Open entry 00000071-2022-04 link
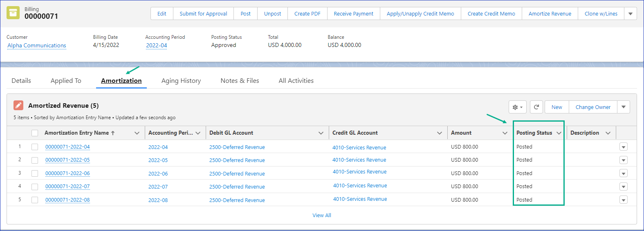Viewport: 644px width, 231px height. coord(67,147)
